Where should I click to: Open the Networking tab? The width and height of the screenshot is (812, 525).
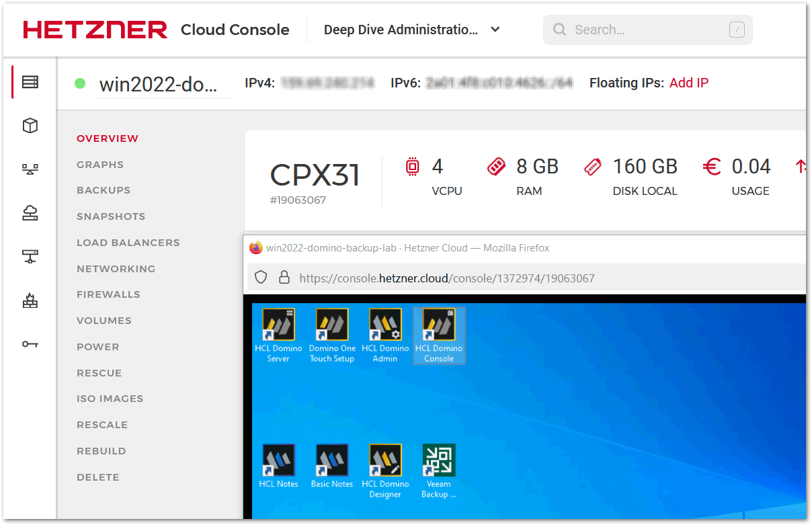116,269
